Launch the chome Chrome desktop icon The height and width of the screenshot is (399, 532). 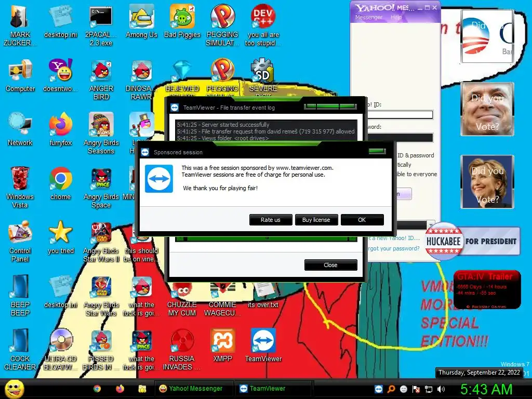tap(60, 183)
